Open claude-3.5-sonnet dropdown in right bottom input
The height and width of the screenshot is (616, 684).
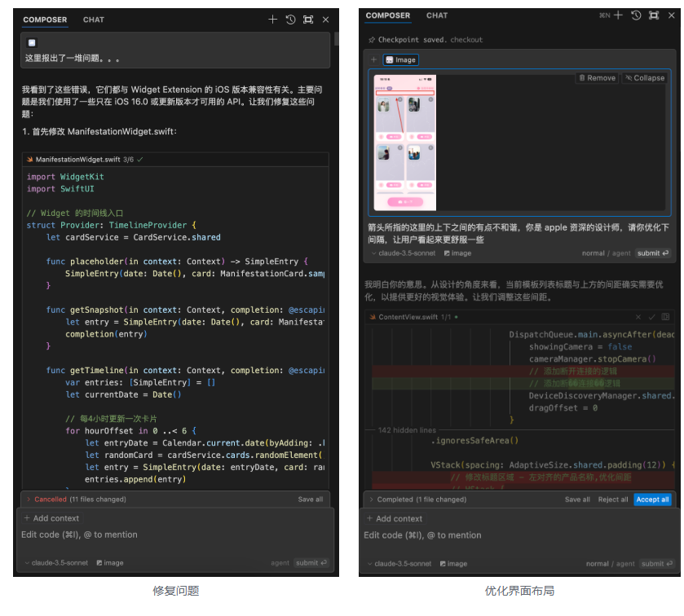(399, 564)
